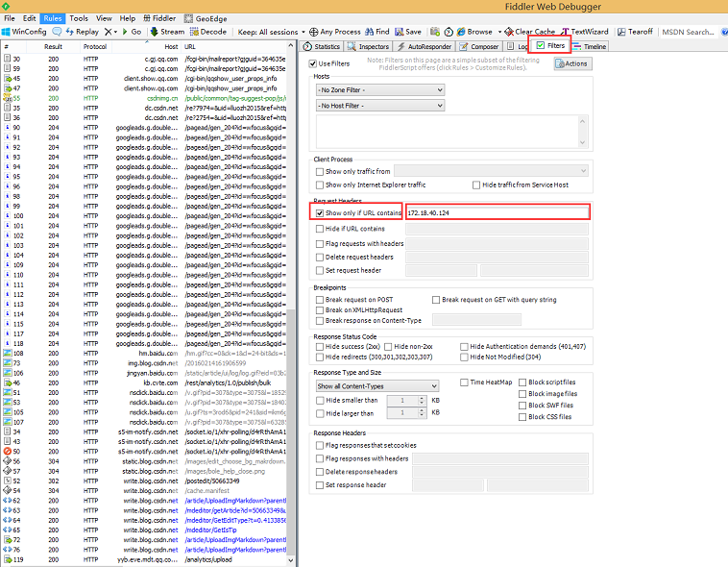Select session 55 csdnimg.cn row
Screen dimensions: 728x567
point(144,98)
